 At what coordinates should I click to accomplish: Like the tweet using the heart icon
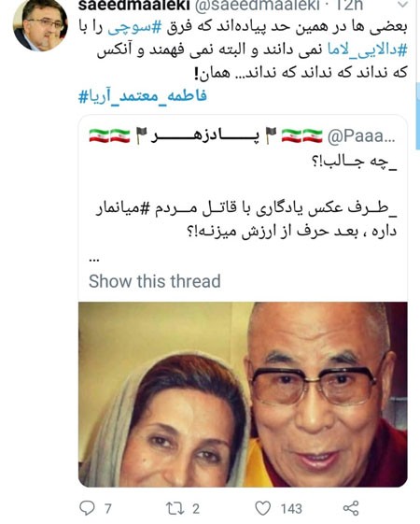pyautogui.click(x=263, y=508)
